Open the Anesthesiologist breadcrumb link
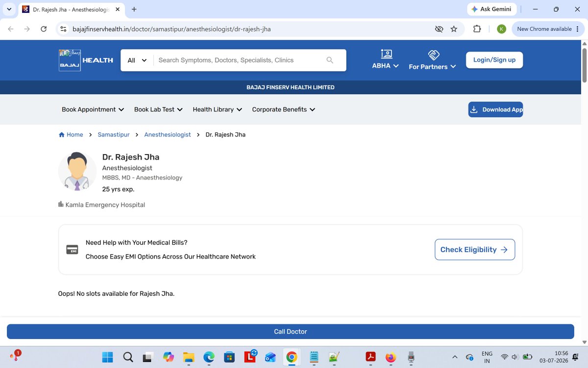The height and width of the screenshot is (368, 588). (x=168, y=134)
